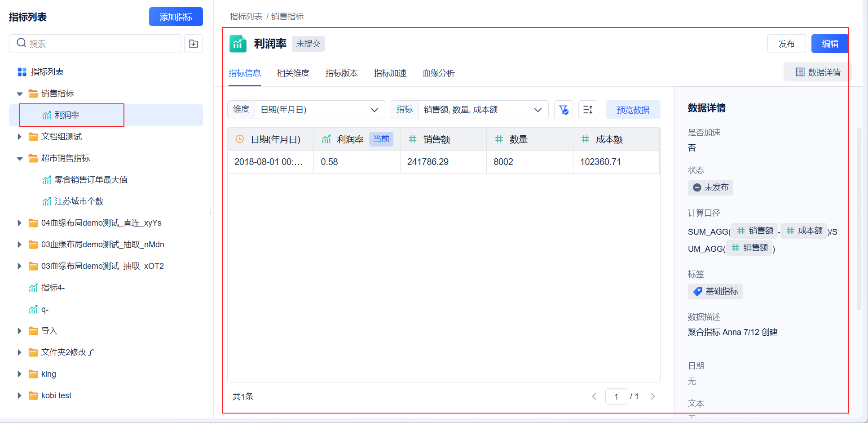Go to previous page arrow
Viewport: 868px width, 423px height.
[x=594, y=396]
